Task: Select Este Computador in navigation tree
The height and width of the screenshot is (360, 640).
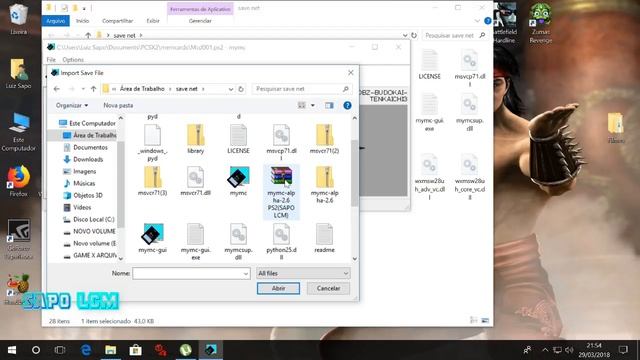Action: [x=88, y=123]
